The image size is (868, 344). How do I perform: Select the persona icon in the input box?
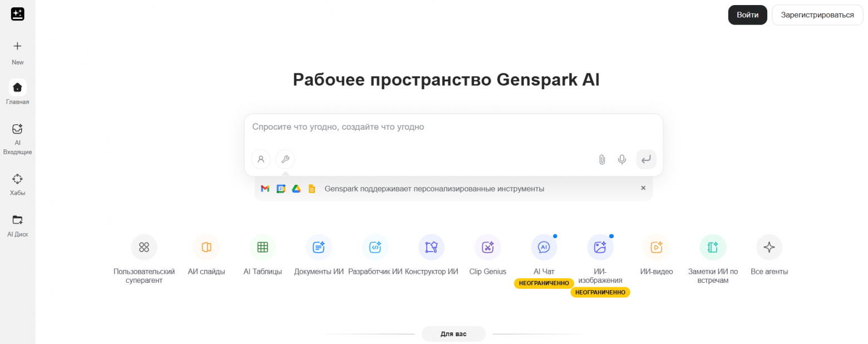click(261, 159)
